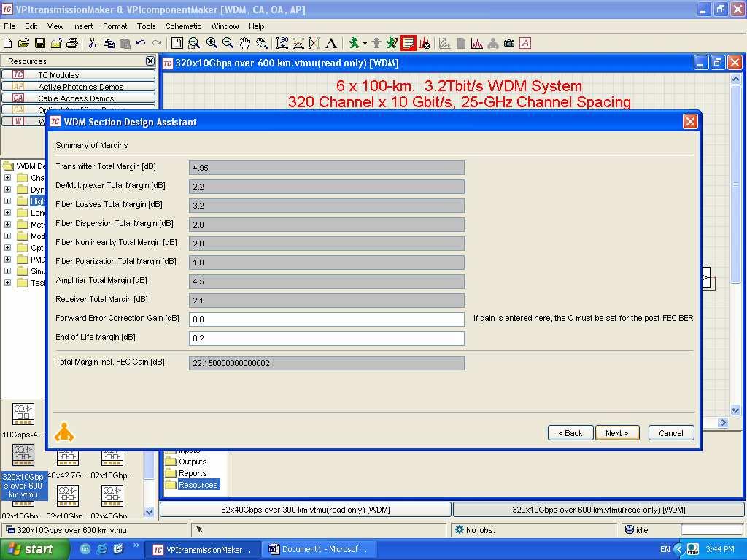This screenshot has width=747, height=560.
Task: Select the Pan hand tool
Action: click(x=244, y=43)
